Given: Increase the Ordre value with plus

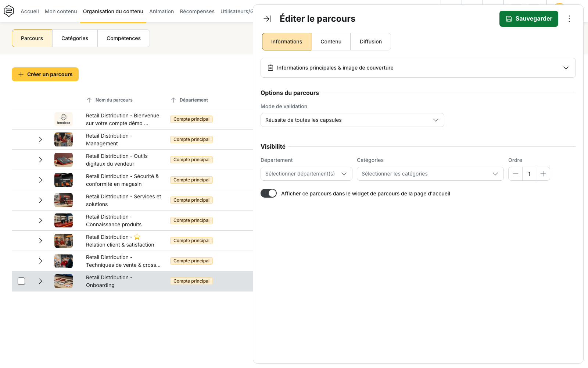Looking at the screenshot, I should click(x=543, y=174).
